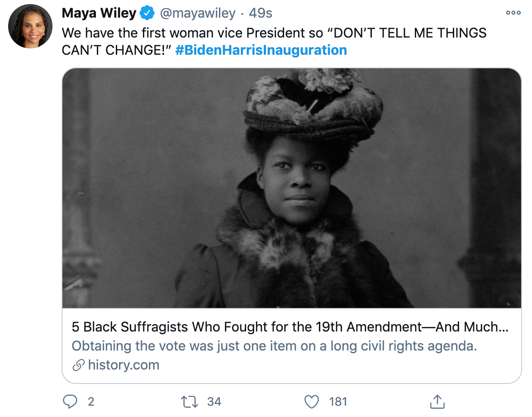532x417 pixels.
Task: Click the reply count 2
Action: click(91, 402)
